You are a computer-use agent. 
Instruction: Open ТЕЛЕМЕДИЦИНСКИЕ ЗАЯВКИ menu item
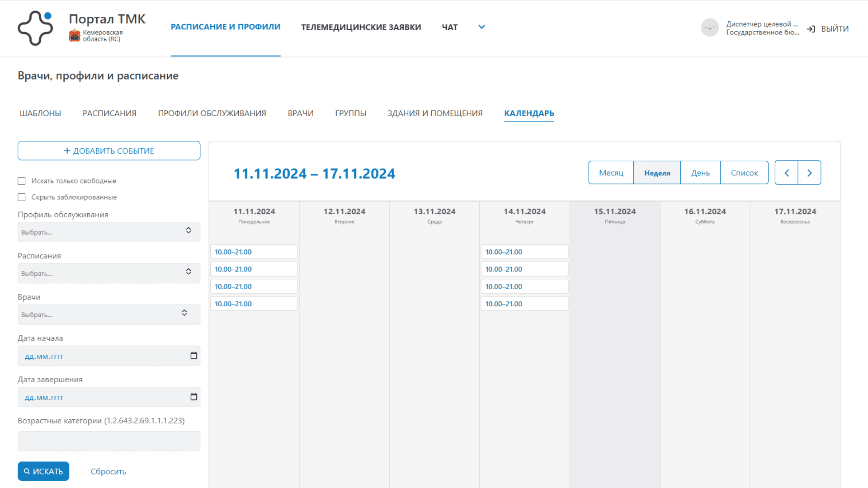tap(361, 27)
